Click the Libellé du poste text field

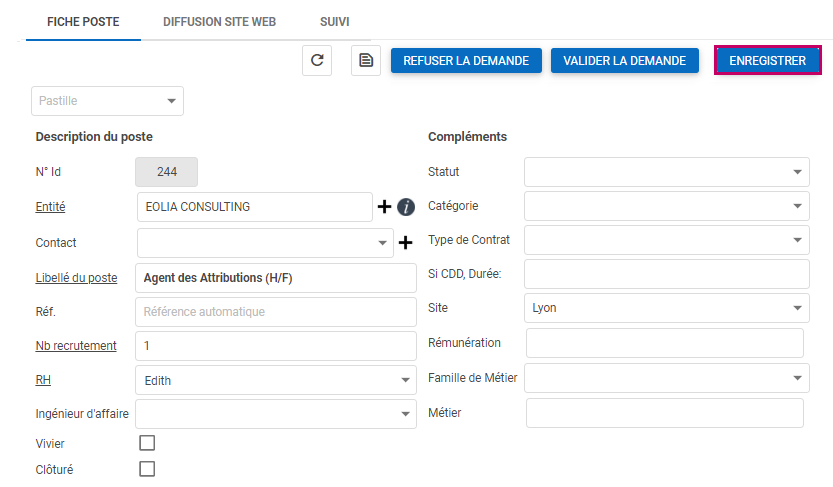pyautogui.click(x=275, y=278)
